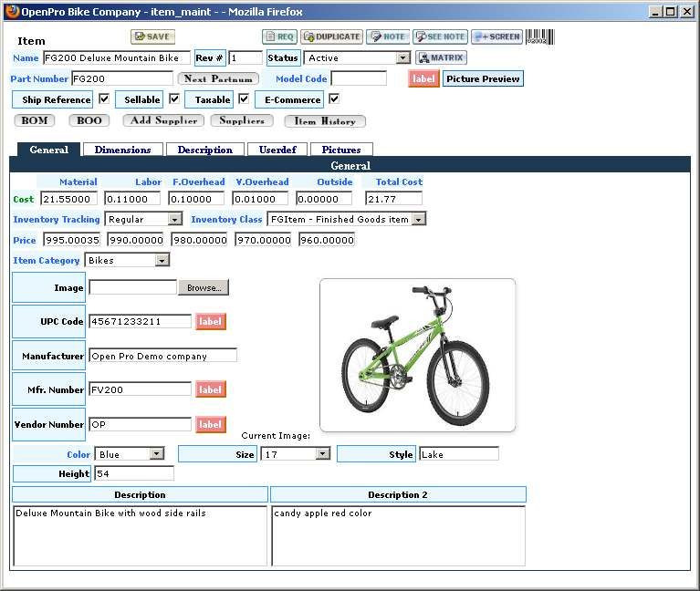Toggle the Sellable checkbox
Screen dimensions: 700x591
(173, 98)
